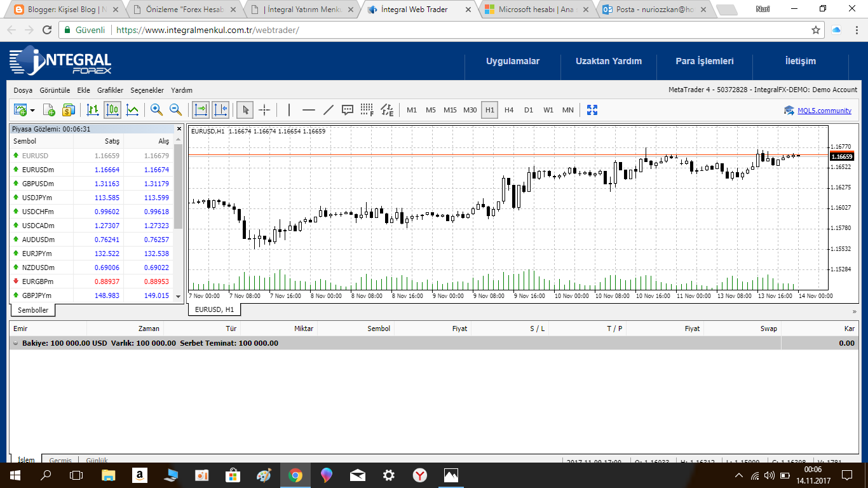Click Uygulamalar in the site header
Viewport: 868px width, 488px height.
[513, 61]
